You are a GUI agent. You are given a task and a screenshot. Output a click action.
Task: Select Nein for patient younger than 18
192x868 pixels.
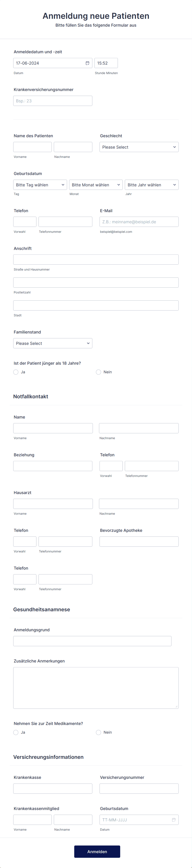(98, 372)
